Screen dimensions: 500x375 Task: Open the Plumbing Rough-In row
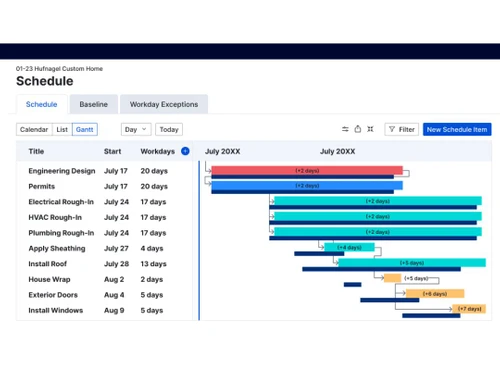point(104,233)
